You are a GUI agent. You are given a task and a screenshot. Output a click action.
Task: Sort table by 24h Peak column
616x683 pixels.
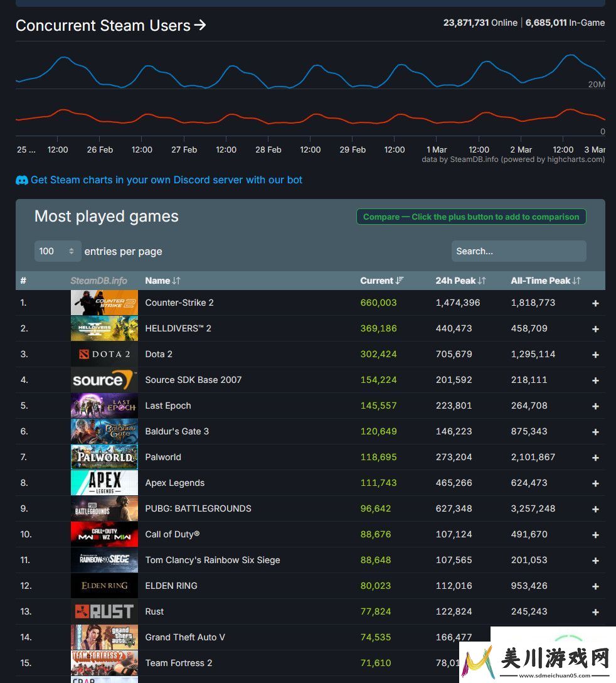point(460,281)
